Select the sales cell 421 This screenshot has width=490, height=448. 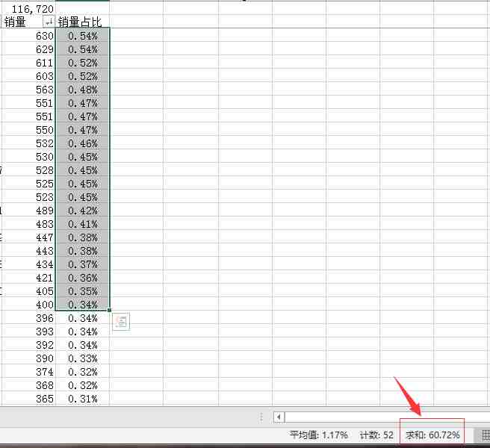click(x=28, y=278)
